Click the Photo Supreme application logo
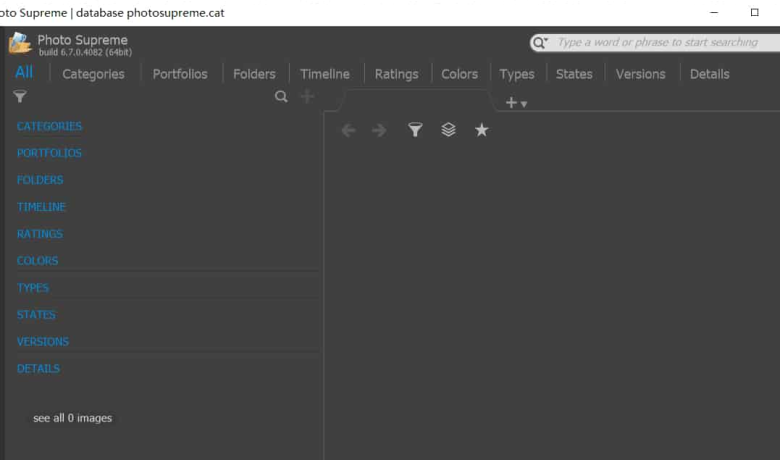Screen dimensions: 780x460 tap(20, 43)
